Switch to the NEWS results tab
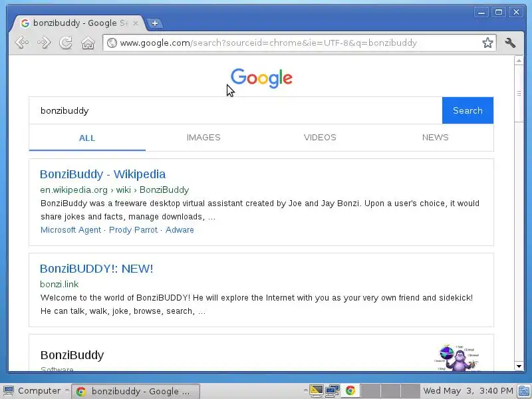Viewport: 532px width, 399px height. click(436, 138)
